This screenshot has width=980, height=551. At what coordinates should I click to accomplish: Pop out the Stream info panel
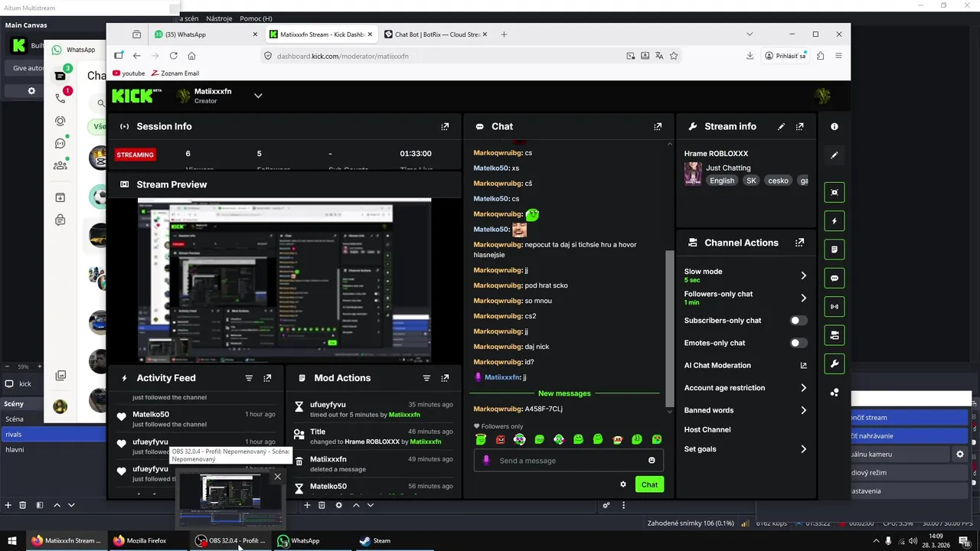pos(800,126)
